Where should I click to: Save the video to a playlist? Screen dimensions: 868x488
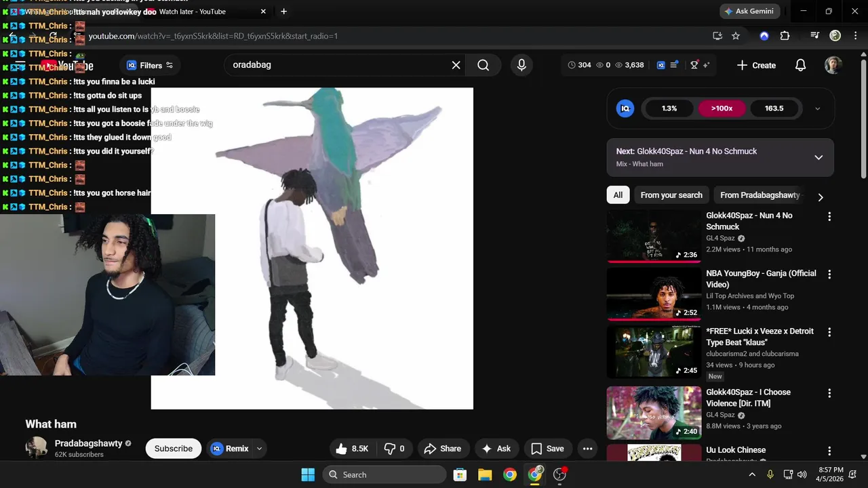548,449
